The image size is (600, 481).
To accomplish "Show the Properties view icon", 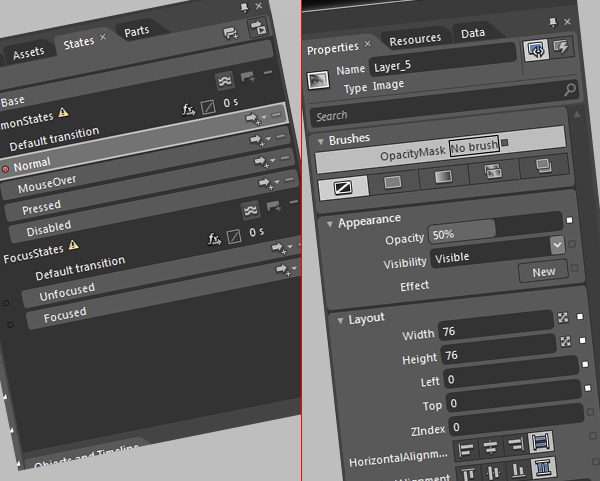I will [536, 51].
